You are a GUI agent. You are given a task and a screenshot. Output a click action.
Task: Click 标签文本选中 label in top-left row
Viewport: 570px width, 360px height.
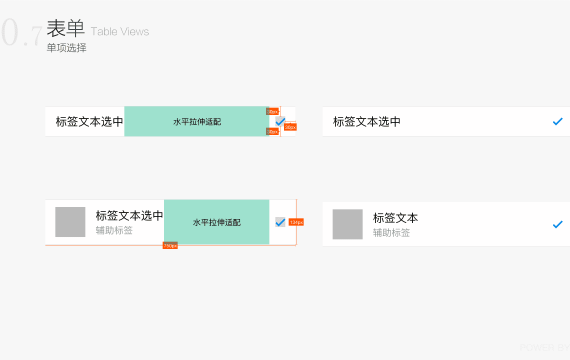pyautogui.click(x=89, y=121)
